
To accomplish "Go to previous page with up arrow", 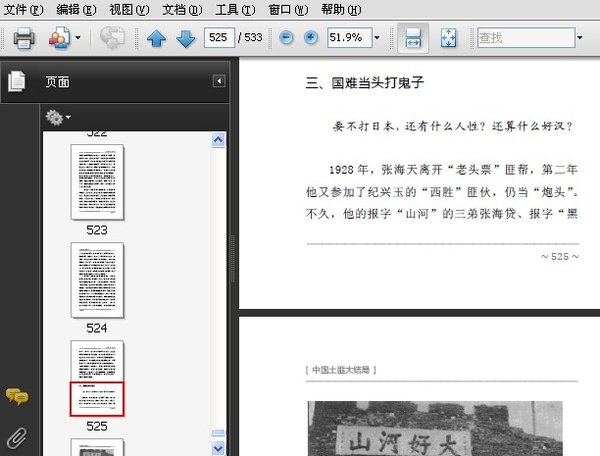I will pos(156,39).
